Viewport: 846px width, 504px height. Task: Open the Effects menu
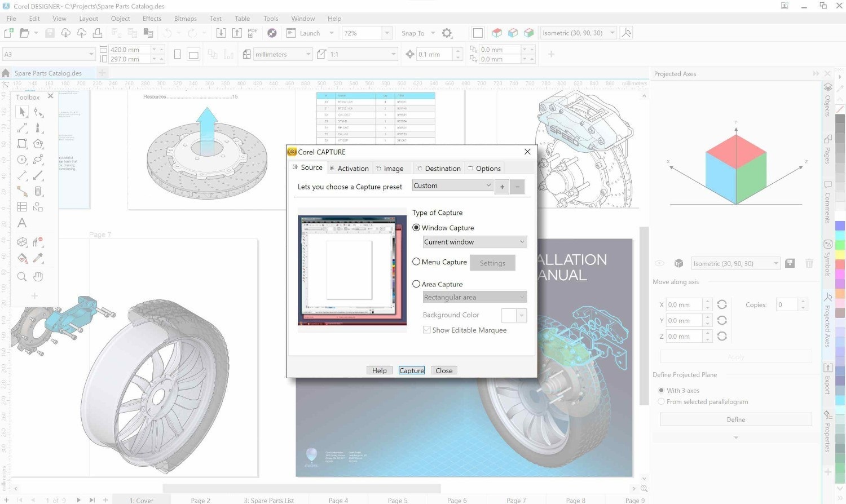152,19
